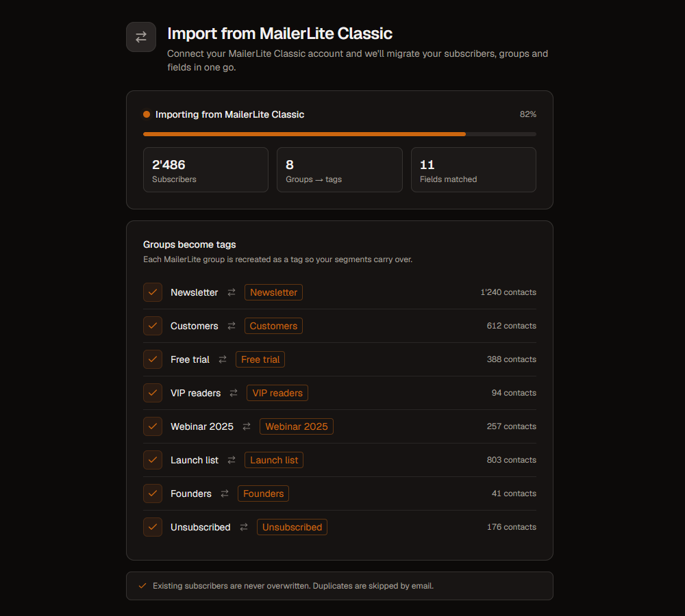The width and height of the screenshot is (685, 616).
Task: Click the swap arrows in the Launch list row
Action: tap(232, 460)
